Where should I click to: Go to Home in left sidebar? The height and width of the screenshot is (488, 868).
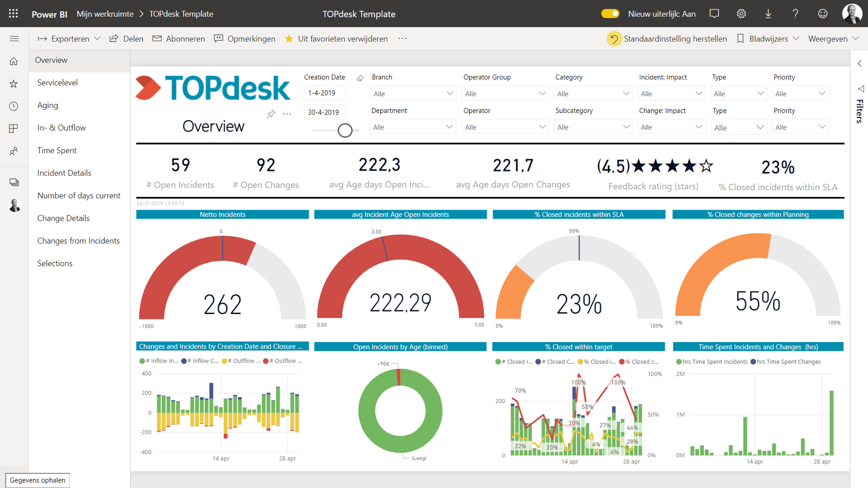point(14,61)
